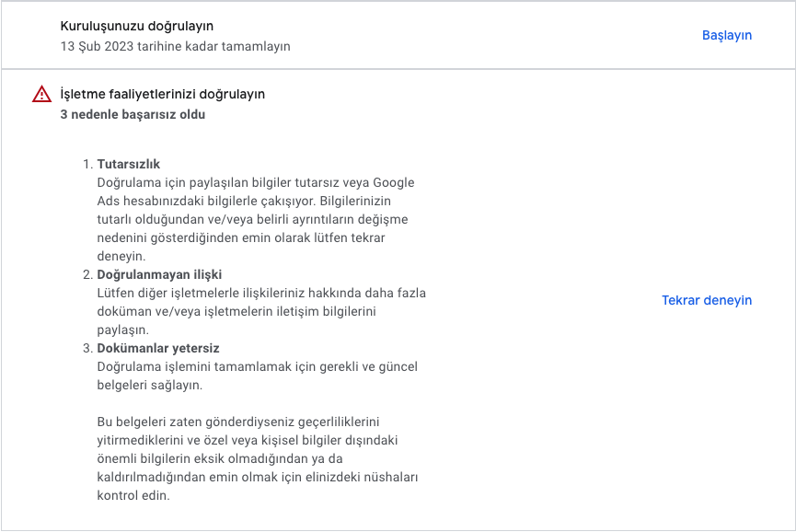Click the Doğrulanmayan ilişki reason title
The image size is (796, 532).
pos(159,274)
